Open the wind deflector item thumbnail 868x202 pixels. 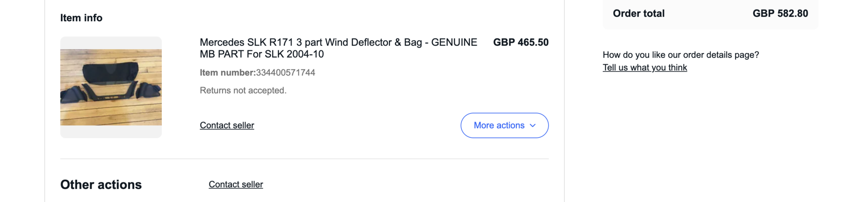(x=111, y=87)
